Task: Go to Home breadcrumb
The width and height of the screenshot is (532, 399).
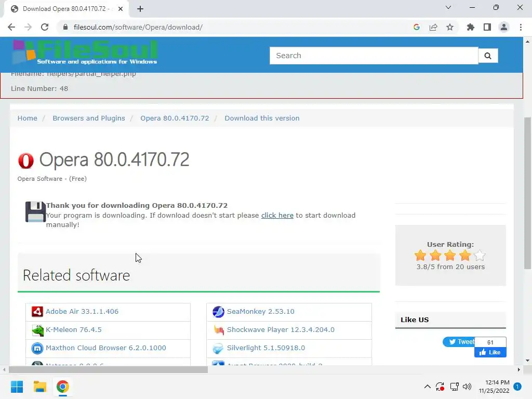Action: click(x=28, y=118)
